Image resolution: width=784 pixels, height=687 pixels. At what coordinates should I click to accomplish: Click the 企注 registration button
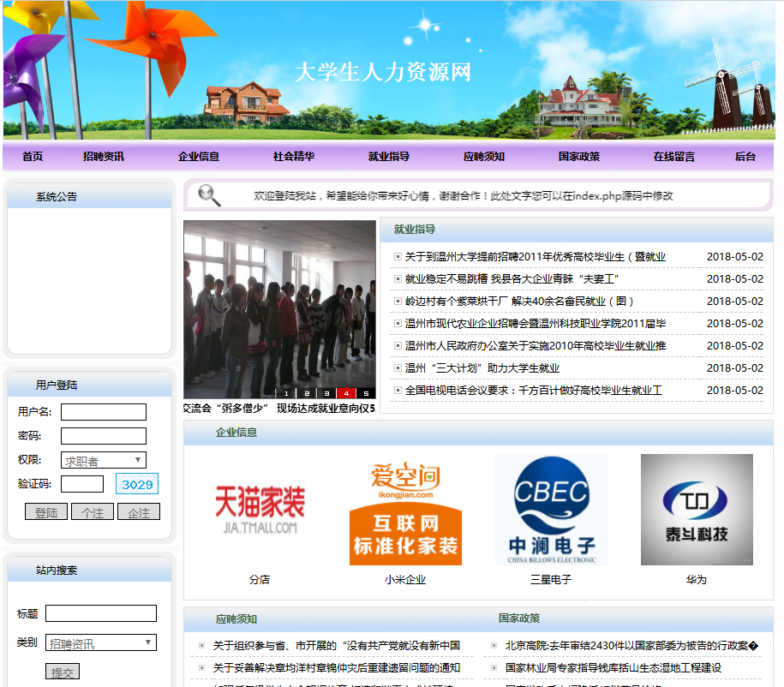[x=139, y=512]
